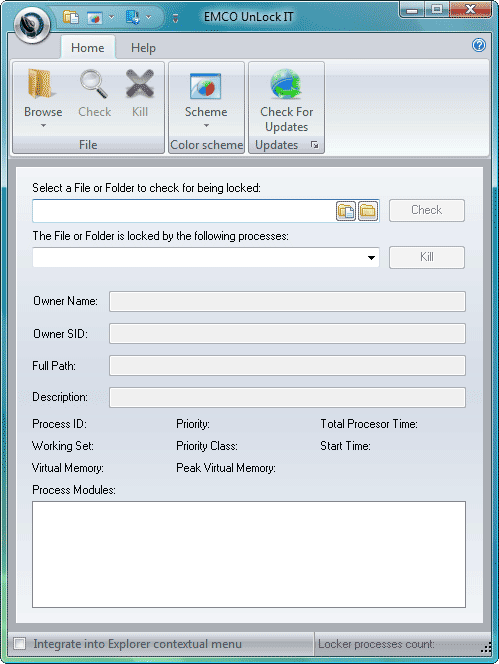499x664 pixels.
Task: Click the Kill ribbon button
Action: point(140,94)
